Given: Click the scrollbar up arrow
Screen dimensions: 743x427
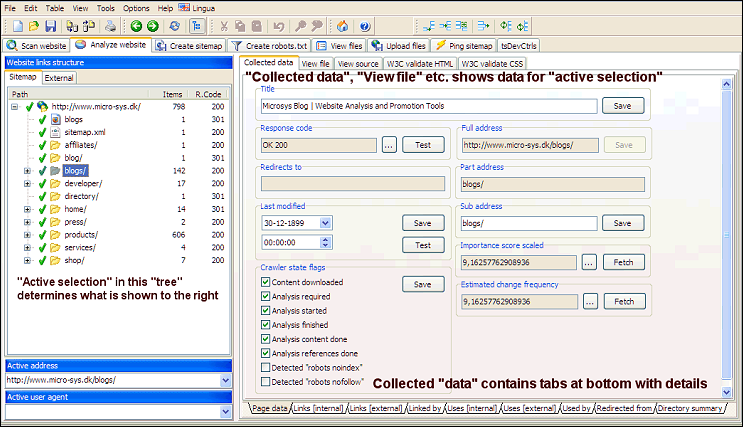Looking at the screenshot, I should click(x=726, y=84).
